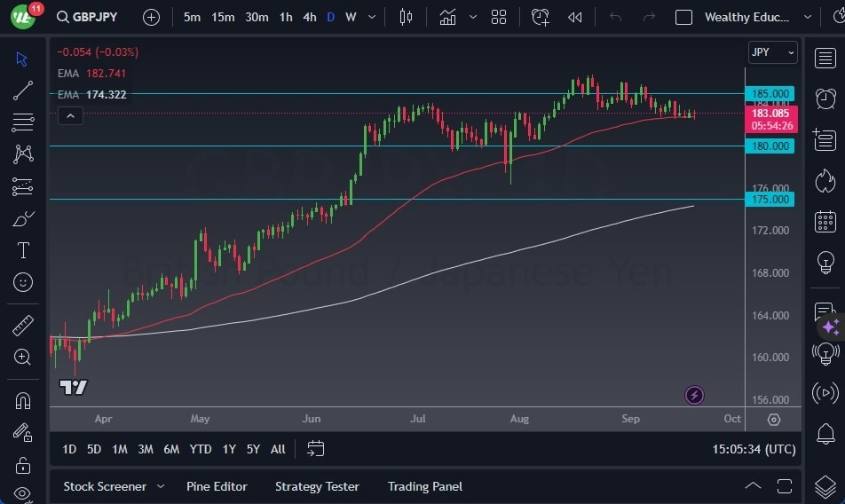Image resolution: width=845 pixels, height=504 pixels.
Task: Collapse the indicator legend chevron
Action: (x=71, y=115)
